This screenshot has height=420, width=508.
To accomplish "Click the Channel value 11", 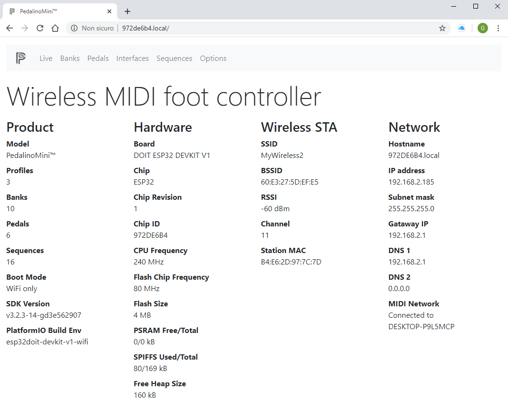I will (265, 235).
